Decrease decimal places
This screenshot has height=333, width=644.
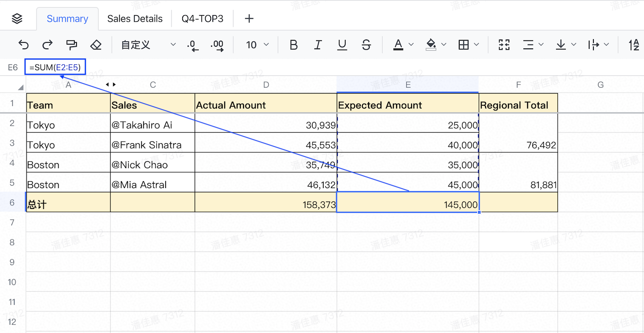(x=193, y=45)
